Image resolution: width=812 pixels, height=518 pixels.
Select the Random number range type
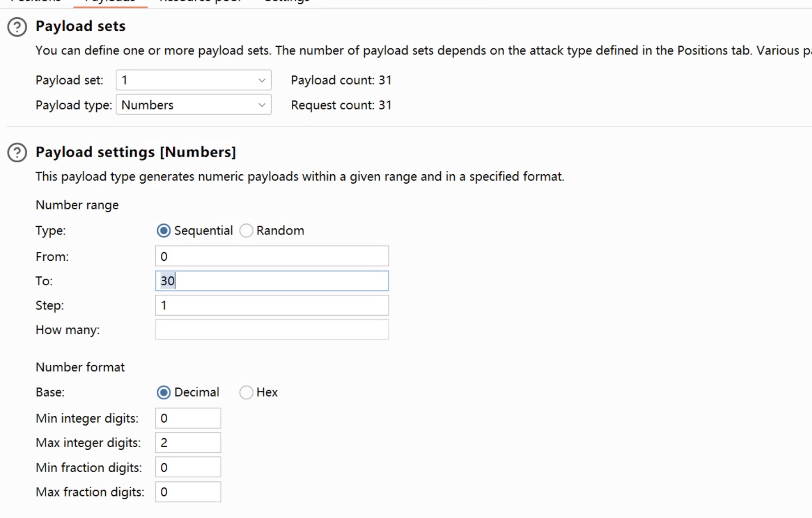tap(246, 230)
